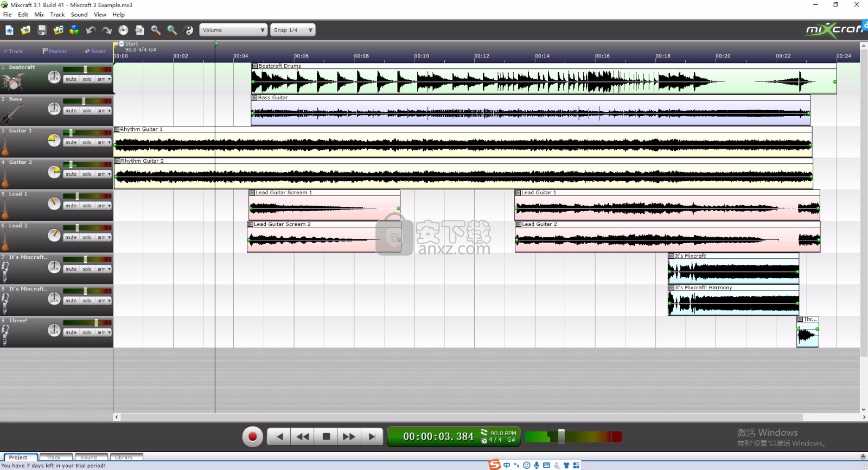Open arm dropdown arrow on Lead 1 track
Screen dimensions: 868x470
coord(109,206)
